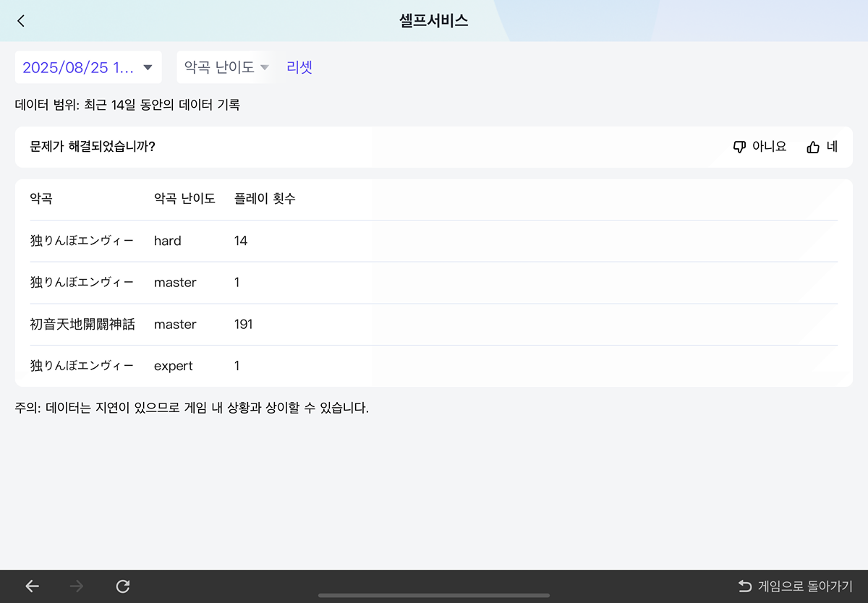Image resolution: width=868 pixels, height=603 pixels.
Task: Expand the 악곡 난이도 filter dropdown
Action: click(226, 67)
